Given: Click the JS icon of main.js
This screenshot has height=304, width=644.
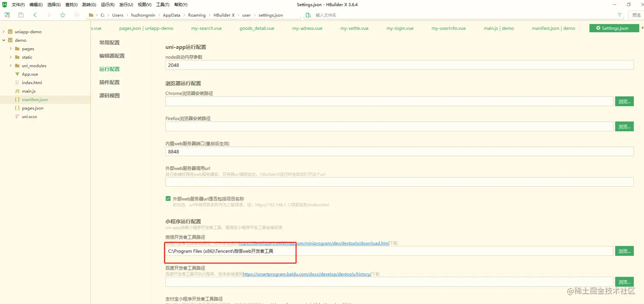Looking at the screenshot, I should point(17,91).
